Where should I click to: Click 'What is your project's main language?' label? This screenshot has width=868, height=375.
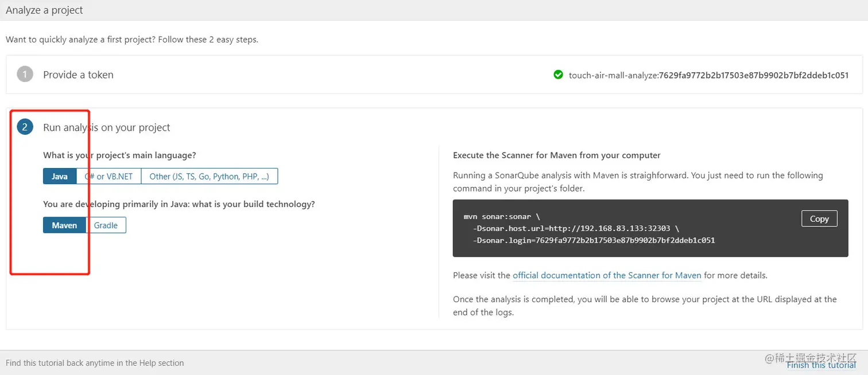point(119,155)
